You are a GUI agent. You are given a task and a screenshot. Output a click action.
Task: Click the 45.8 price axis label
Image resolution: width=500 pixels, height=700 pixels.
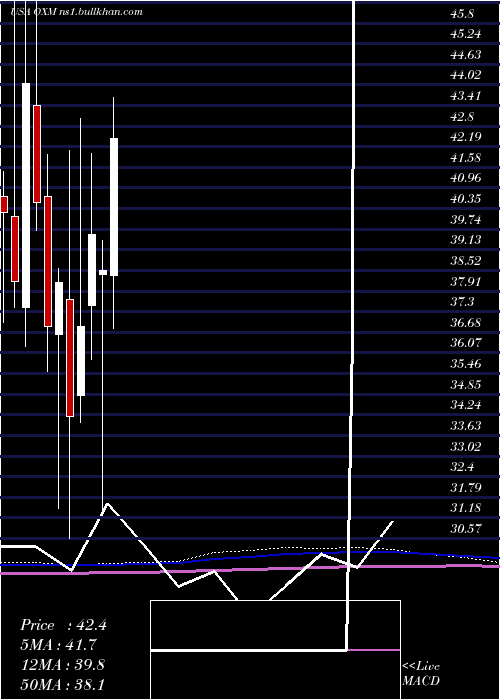pos(462,13)
